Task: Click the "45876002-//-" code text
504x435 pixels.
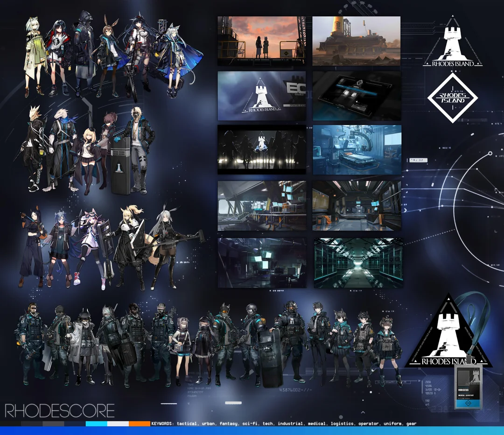Action: (x=295, y=390)
